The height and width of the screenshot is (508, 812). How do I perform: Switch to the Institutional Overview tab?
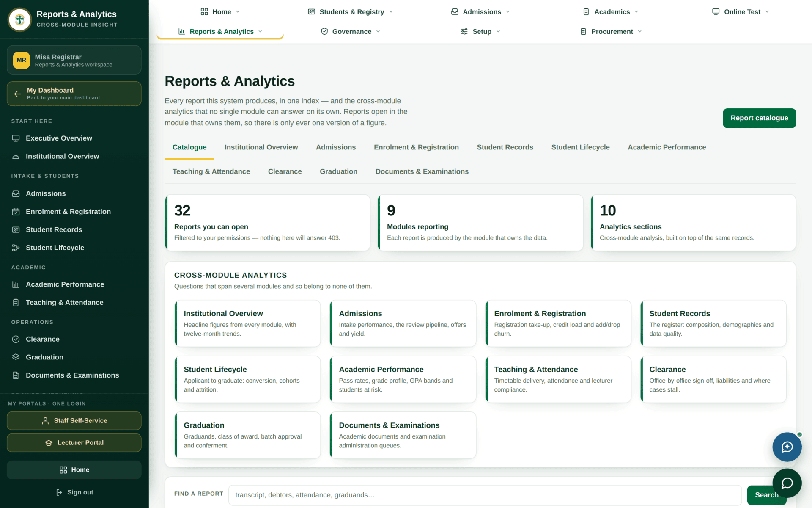[x=261, y=147]
